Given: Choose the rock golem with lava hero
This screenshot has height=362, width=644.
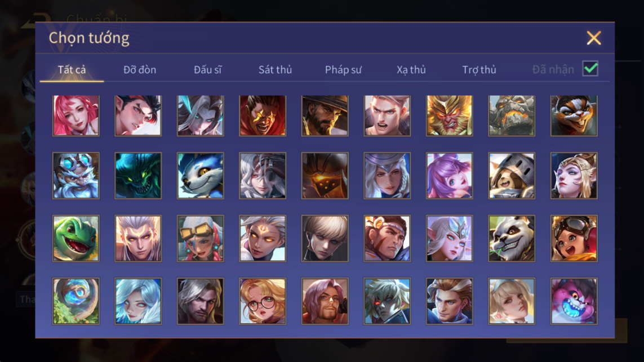Looking at the screenshot, I should pyautogui.click(x=512, y=115).
